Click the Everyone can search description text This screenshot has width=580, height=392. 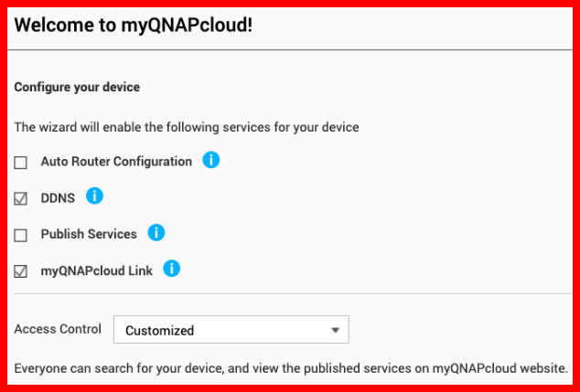pos(291,368)
